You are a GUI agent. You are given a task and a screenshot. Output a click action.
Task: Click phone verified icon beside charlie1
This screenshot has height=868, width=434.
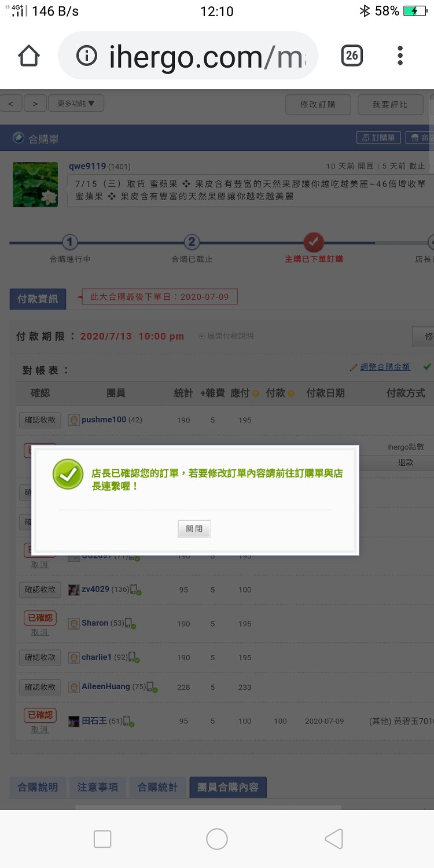(134, 657)
